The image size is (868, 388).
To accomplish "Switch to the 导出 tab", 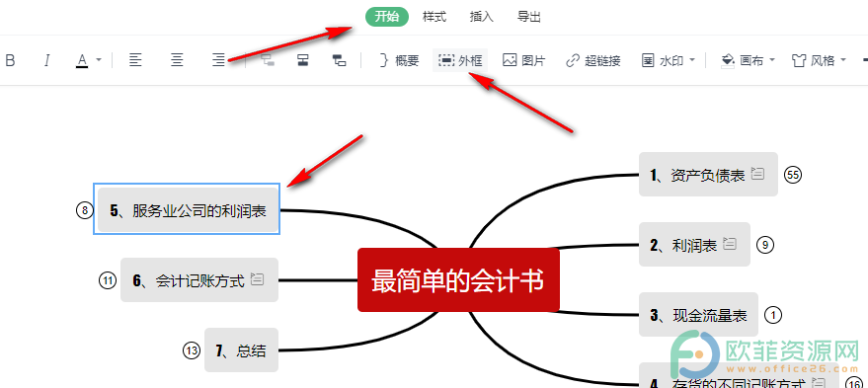I will pos(528,17).
